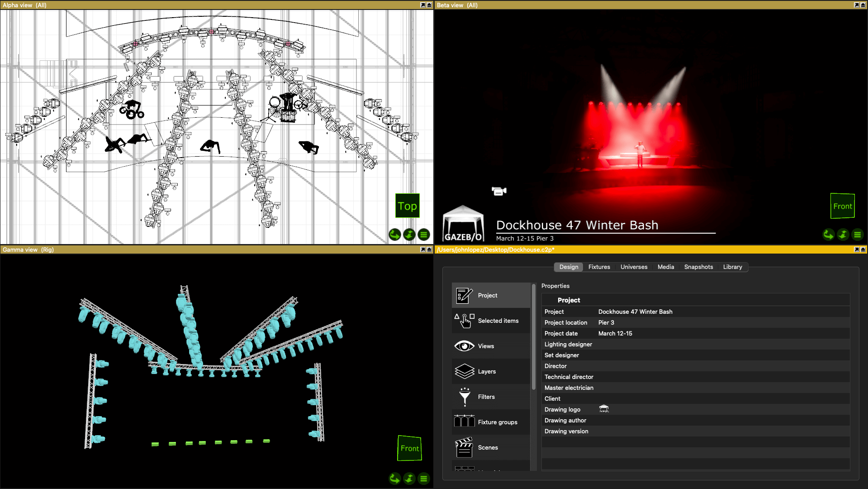Click the Front label in Gamma view
Screen dimensions: 868x489
(x=409, y=448)
